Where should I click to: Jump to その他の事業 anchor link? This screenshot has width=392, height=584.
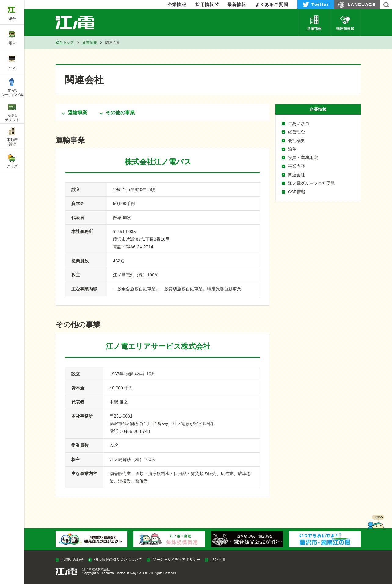(117, 113)
